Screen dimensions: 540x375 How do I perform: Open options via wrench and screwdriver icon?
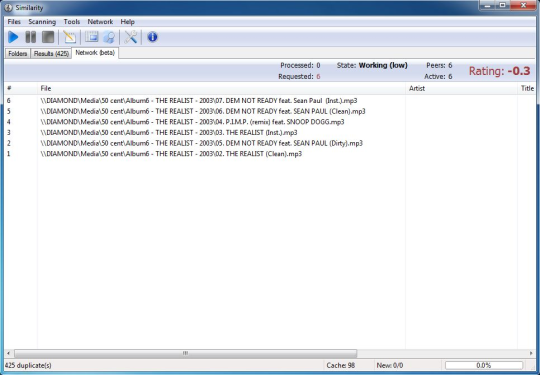tap(131, 37)
